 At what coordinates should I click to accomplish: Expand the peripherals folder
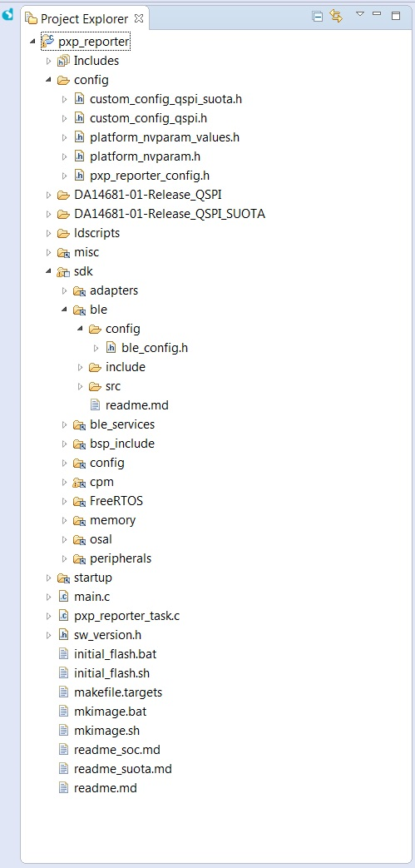point(64,558)
